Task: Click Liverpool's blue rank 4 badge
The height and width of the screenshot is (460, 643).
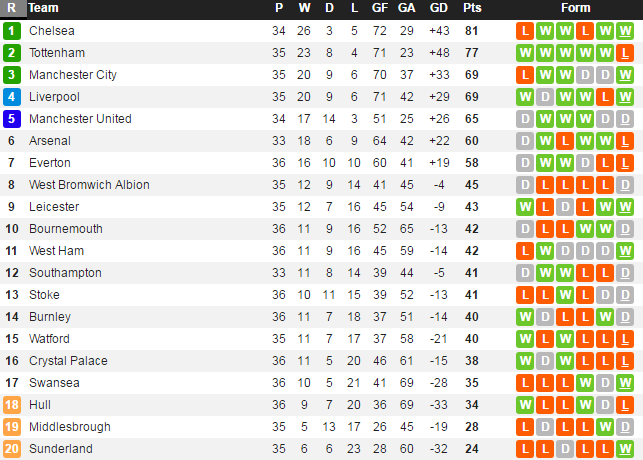Action: pyautogui.click(x=12, y=97)
